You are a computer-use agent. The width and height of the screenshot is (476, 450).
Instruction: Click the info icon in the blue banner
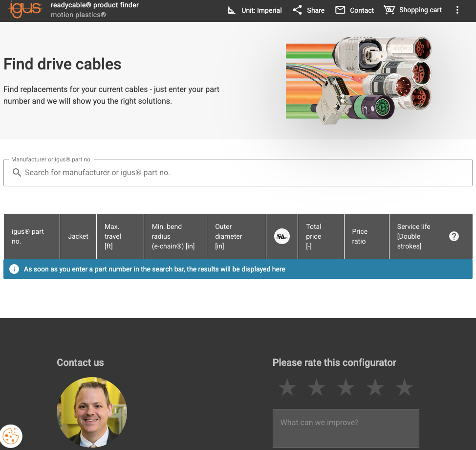click(14, 269)
